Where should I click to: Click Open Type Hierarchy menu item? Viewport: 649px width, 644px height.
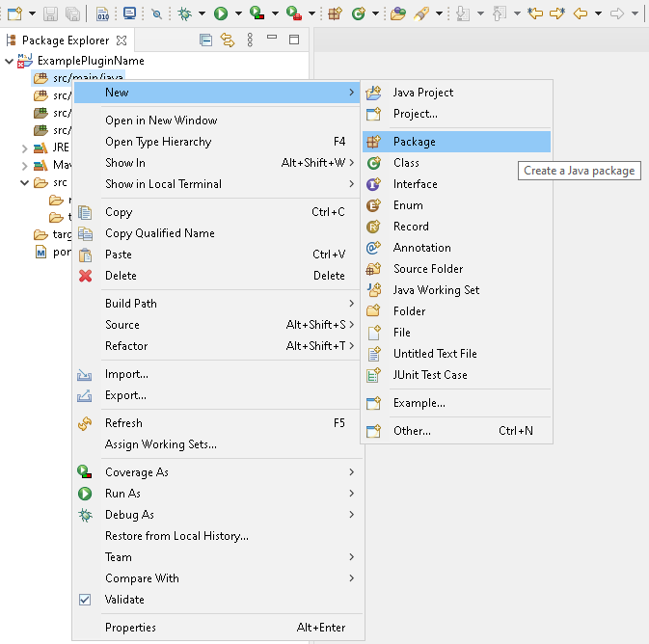[x=217, y=142]
